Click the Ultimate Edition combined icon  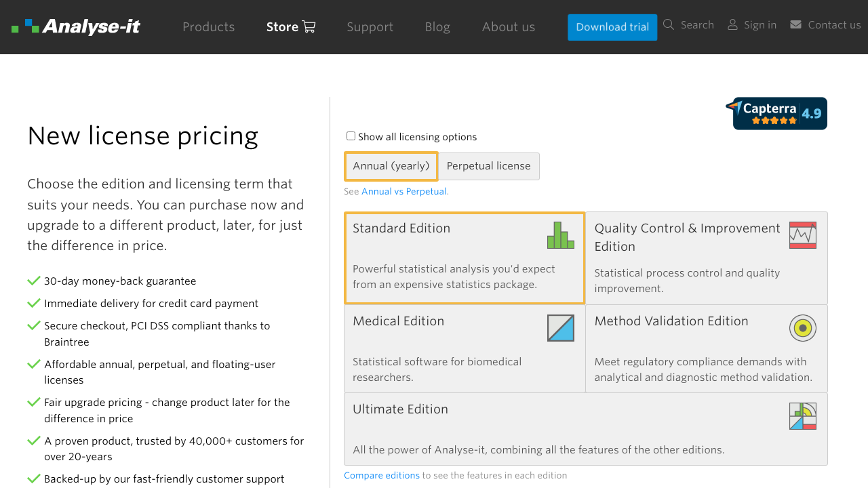[x=802, y=416]
